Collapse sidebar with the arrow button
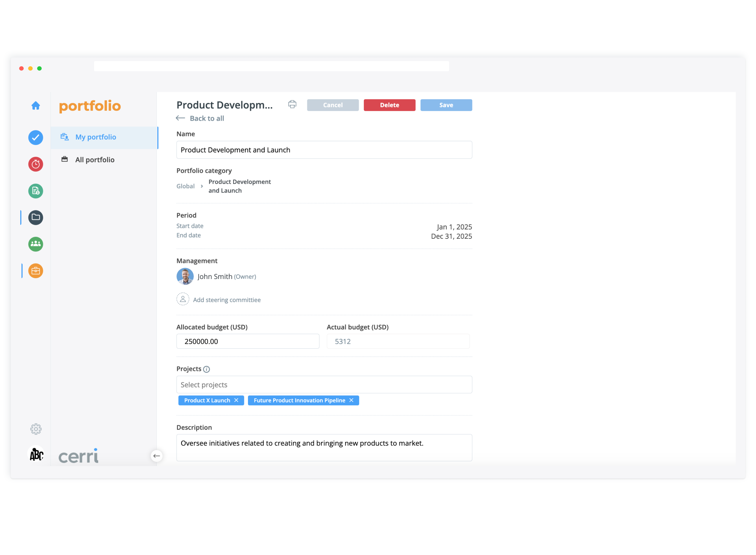This screenshot has width=756, height=555. coord(156,456)
